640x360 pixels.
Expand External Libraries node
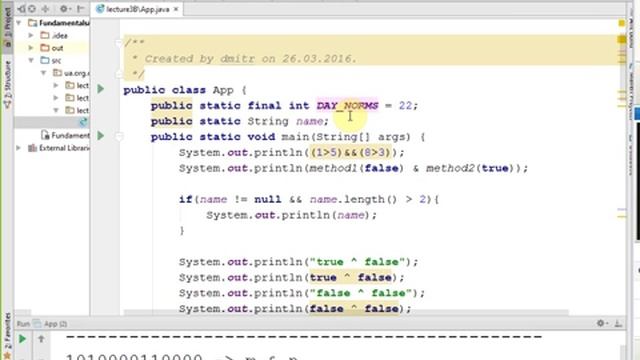[18, 148]
